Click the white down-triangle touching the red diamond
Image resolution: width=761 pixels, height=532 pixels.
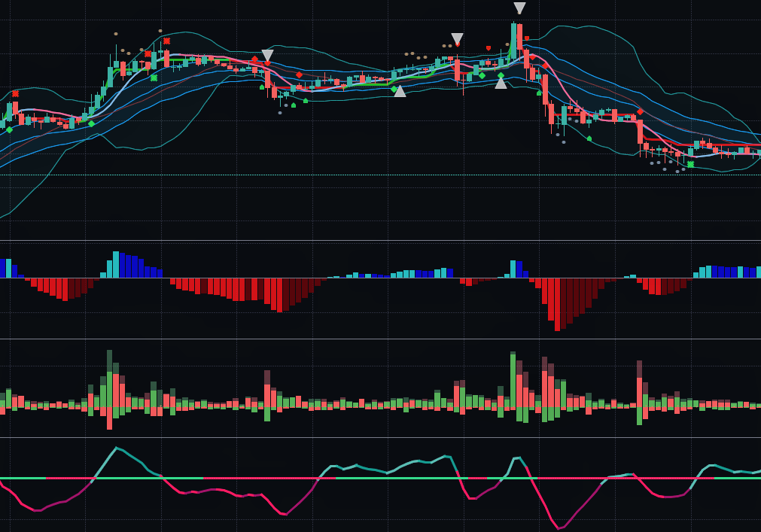(x=267, y=55)
